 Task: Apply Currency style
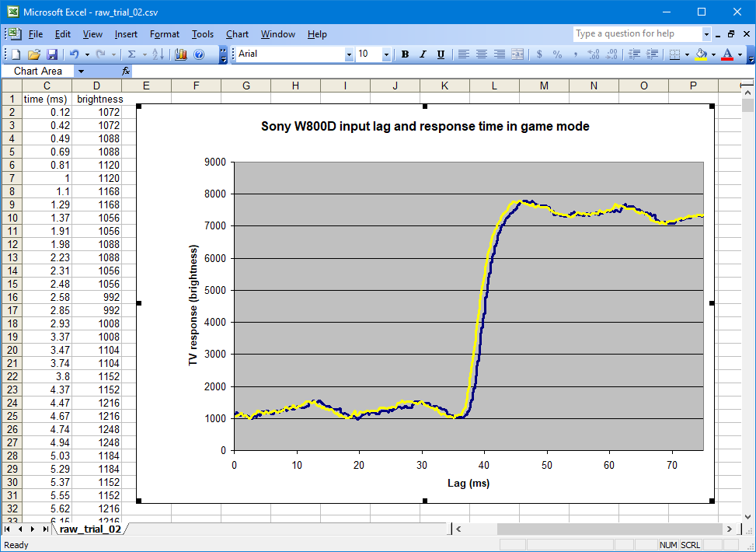click(539, 54)
